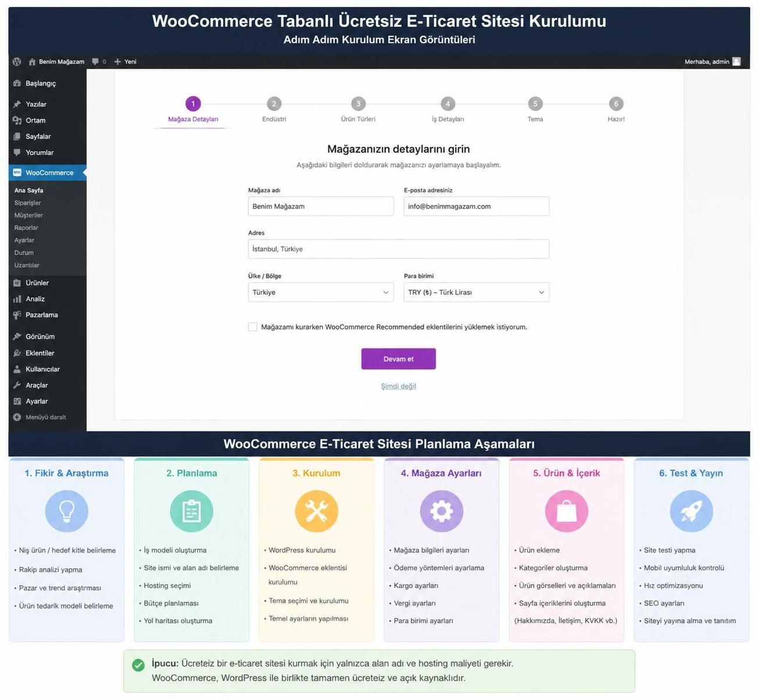Click the Eklentiler plugin icon
Viewport: 759px width, 700px height.
17,353
